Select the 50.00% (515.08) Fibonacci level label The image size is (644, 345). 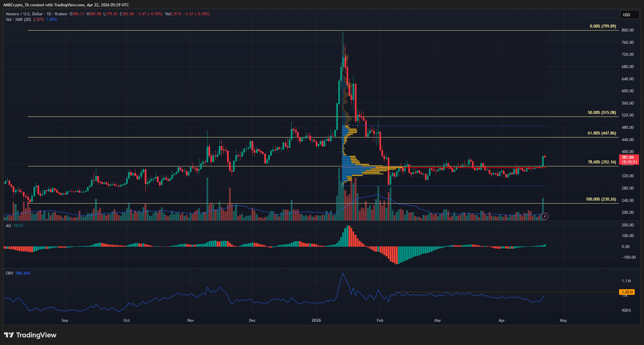(602, 113)
